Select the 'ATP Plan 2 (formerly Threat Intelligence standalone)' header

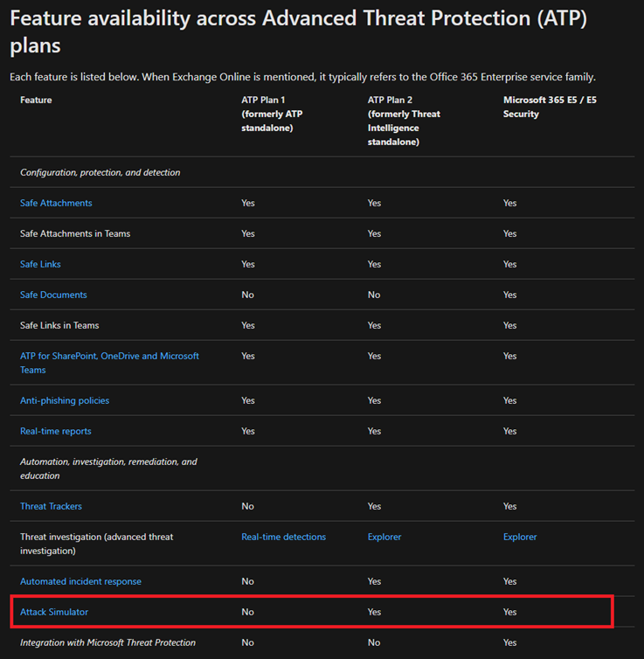tap(404, 121)
